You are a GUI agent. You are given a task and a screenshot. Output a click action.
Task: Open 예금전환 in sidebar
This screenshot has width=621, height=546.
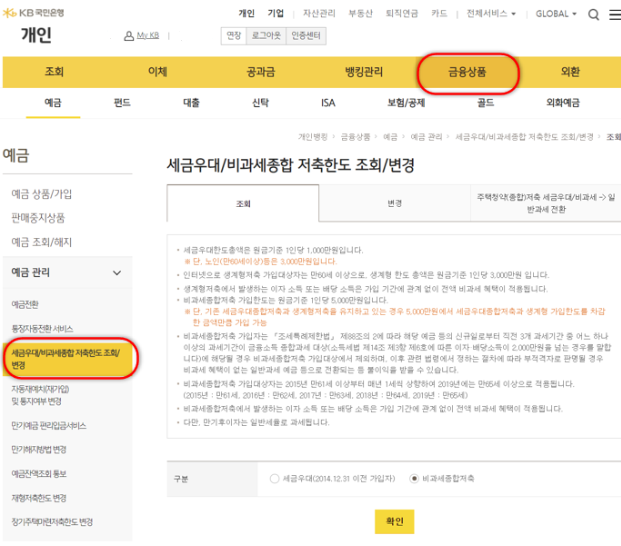pyautogui.click(x=25, y=304)
